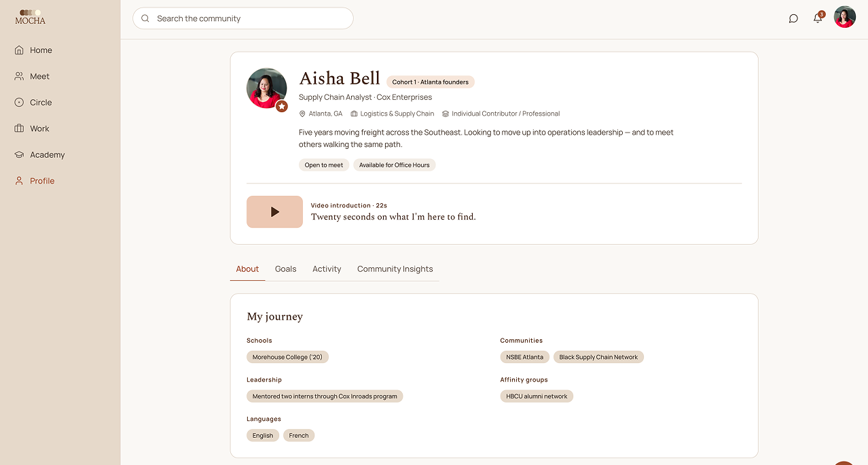
Task: Click the Cohort 1 · Atlanta founders badge
Action: [431, 82]
